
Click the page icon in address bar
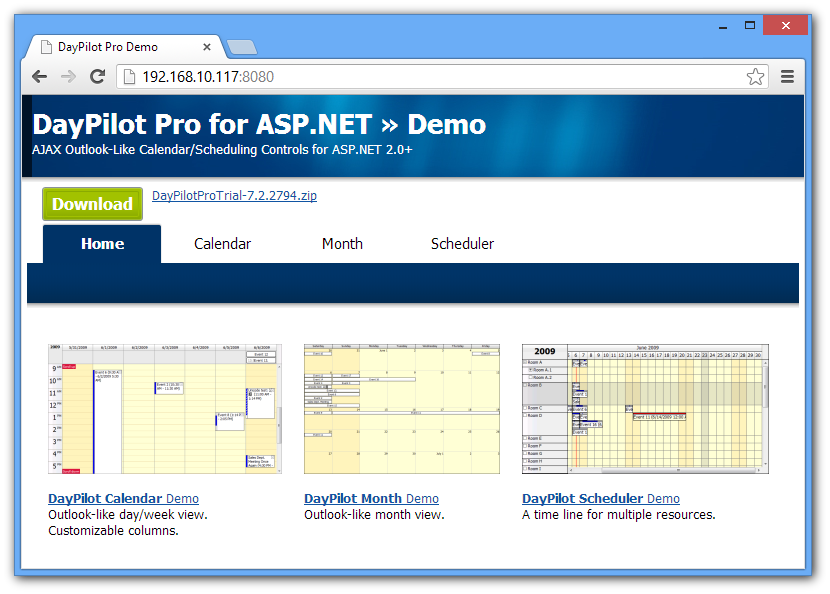coord(129,77)
